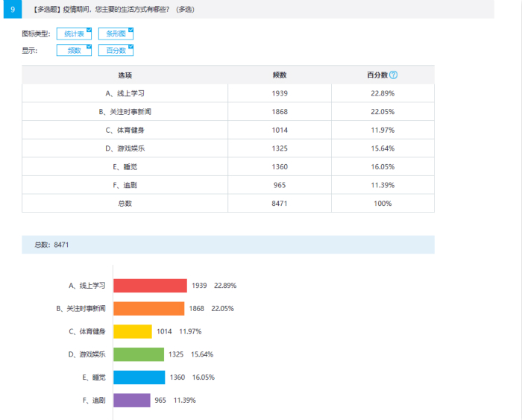Toggle the 频数 display option

click(x=74, y=51)
